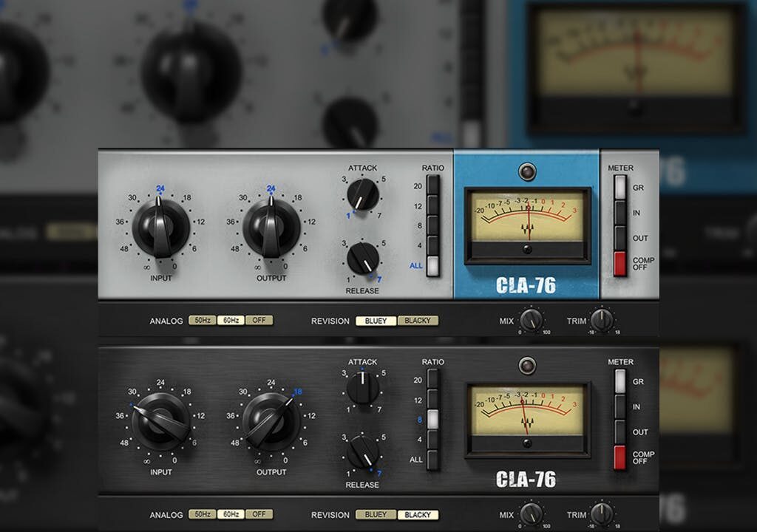Click the CLA-76 logo on the blue panel

pyautogui.click(x=526, y=285)
